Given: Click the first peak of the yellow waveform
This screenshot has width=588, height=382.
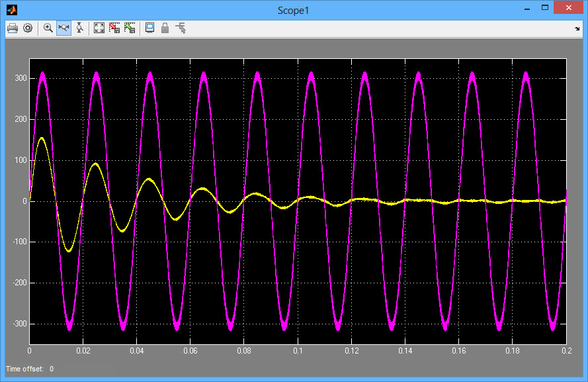Looking at the screenshot, I should (x=42, y=138).
